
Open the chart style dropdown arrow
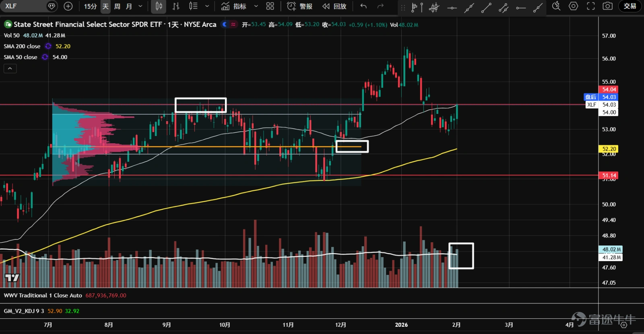click(x=207, y=6)
